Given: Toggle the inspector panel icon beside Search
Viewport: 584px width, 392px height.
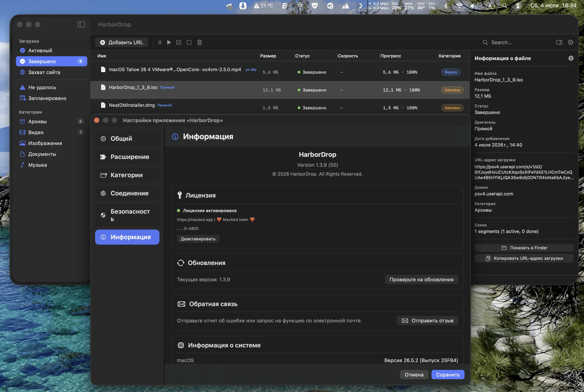Looking at the screenshot, I should [559, 42].
